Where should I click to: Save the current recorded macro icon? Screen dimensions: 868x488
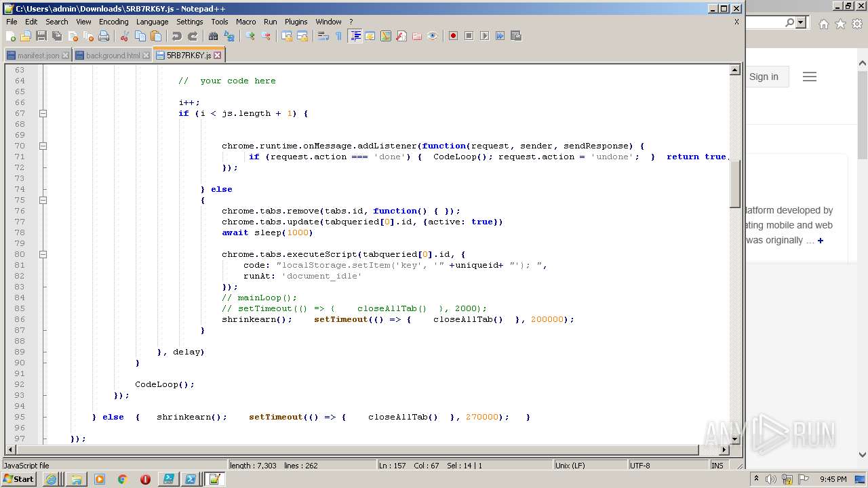pos(515,36)
